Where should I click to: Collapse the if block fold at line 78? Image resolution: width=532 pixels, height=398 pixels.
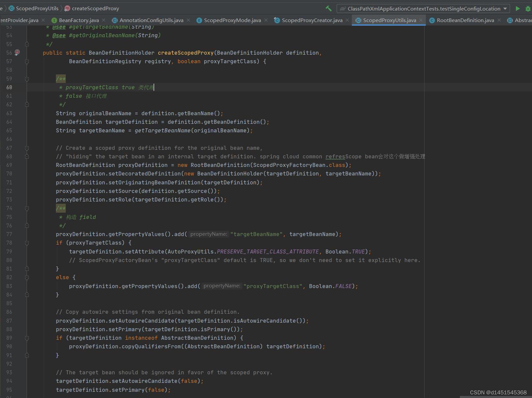click(27, 243)
